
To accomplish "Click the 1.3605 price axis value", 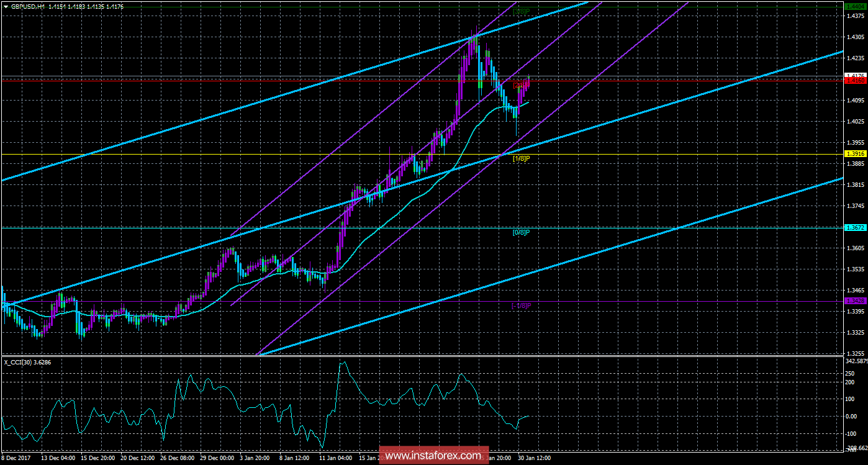I will pos(854,248).
